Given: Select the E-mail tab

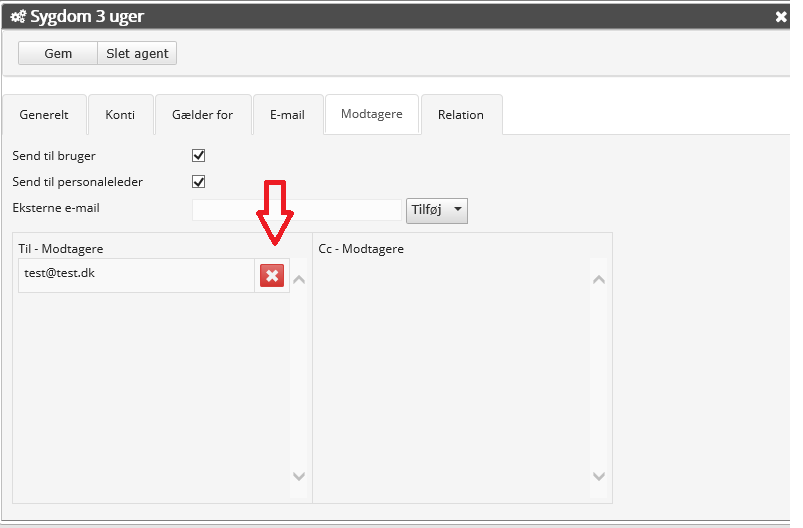Looking at the screenshot, I should (287, 115).
